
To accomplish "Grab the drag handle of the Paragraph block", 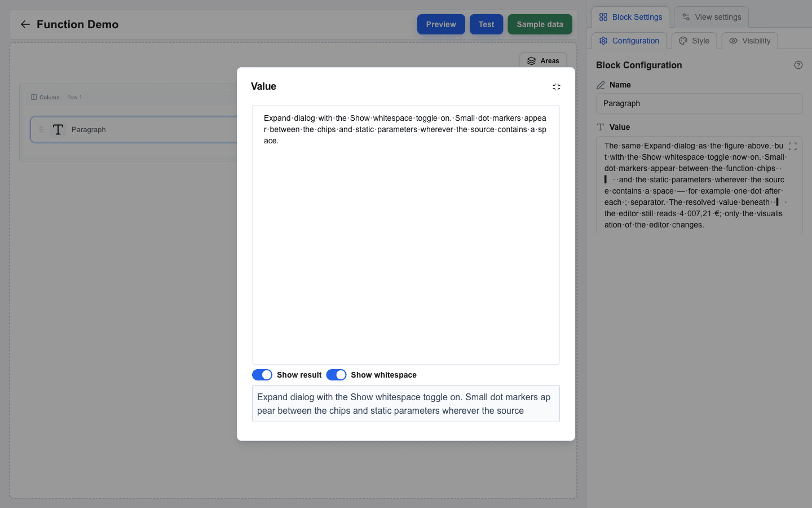I will (x=41, y=130).
